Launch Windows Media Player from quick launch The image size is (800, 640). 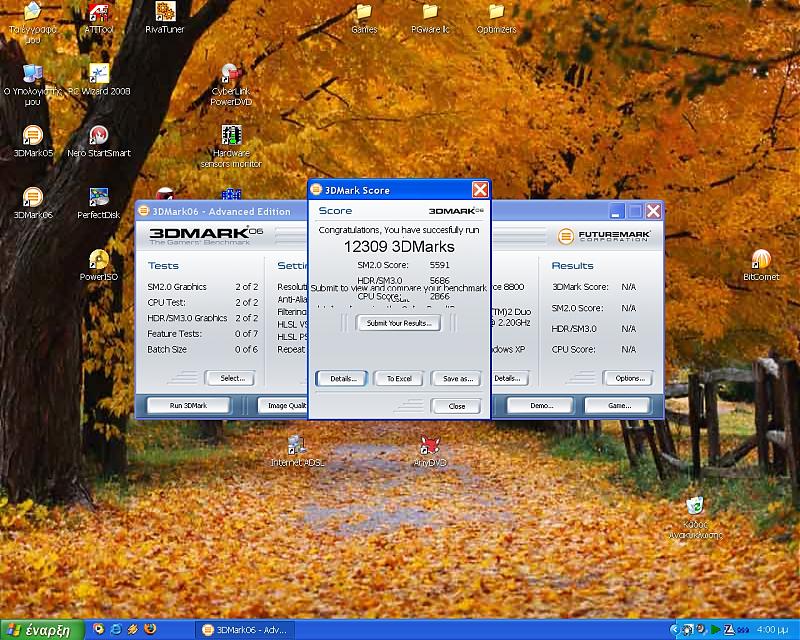pyautogui.click(x=98, y=629)
